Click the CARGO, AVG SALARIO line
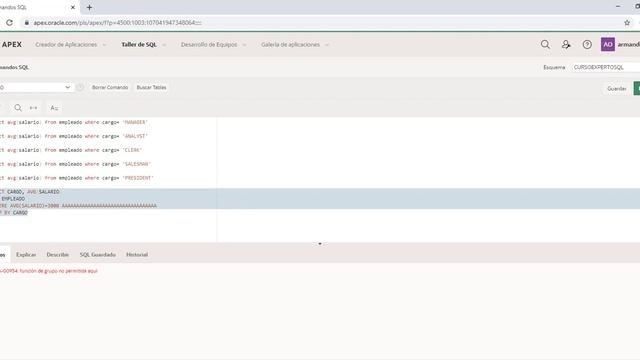Screen dimensions: 640x360 tap(30, 191)
